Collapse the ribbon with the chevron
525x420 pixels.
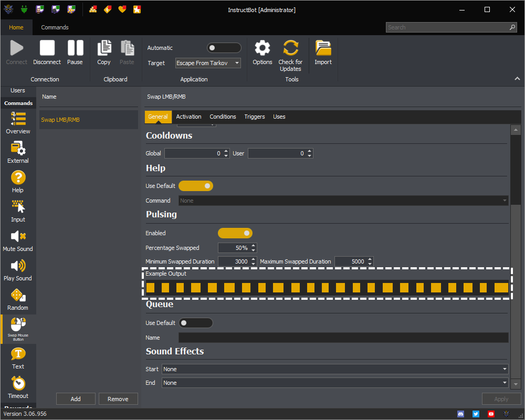517,79
